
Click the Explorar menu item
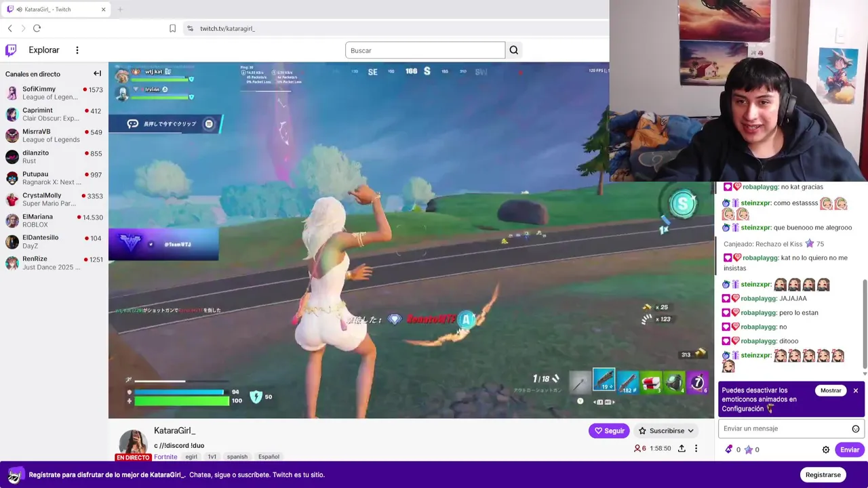pyautogui.click(x=44, y=50)
